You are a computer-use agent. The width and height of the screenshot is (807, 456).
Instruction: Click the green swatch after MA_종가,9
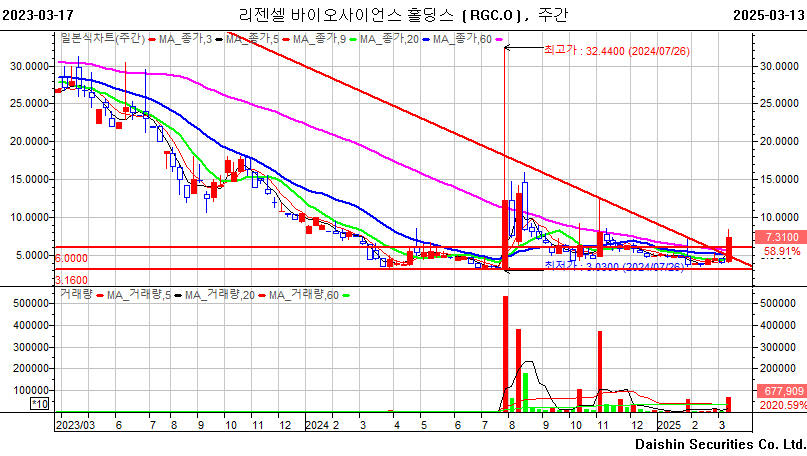(x=353, y=40)
